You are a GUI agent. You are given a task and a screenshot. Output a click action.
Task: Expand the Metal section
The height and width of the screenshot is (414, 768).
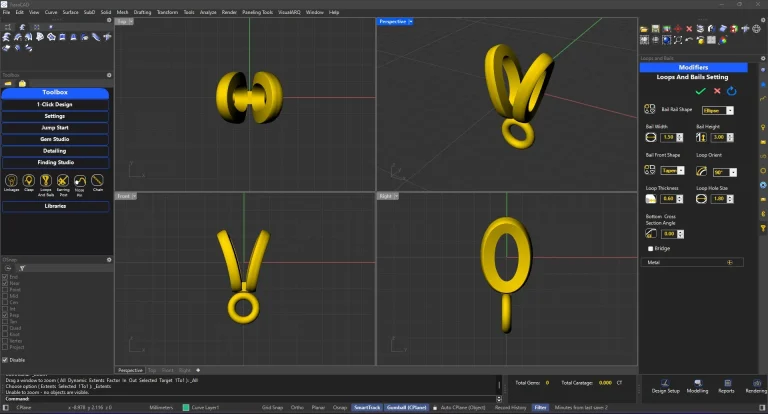[729, 263]
